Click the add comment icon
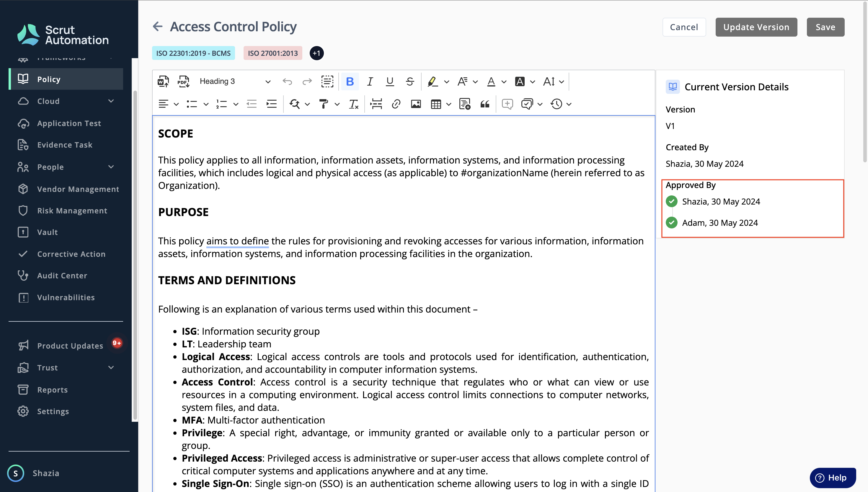Screen dimensions: 868x492 [507, 104]
